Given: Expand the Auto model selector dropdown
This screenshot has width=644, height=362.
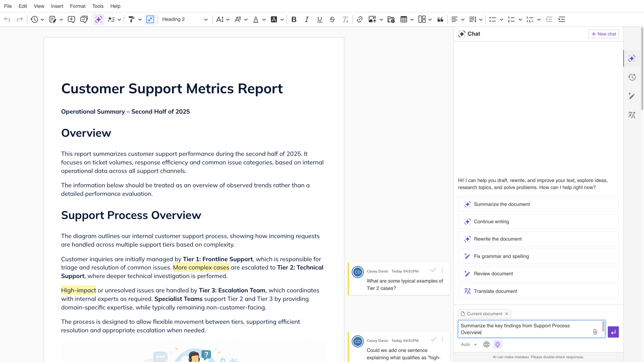Looking at the screenshot, I should 469,344.
